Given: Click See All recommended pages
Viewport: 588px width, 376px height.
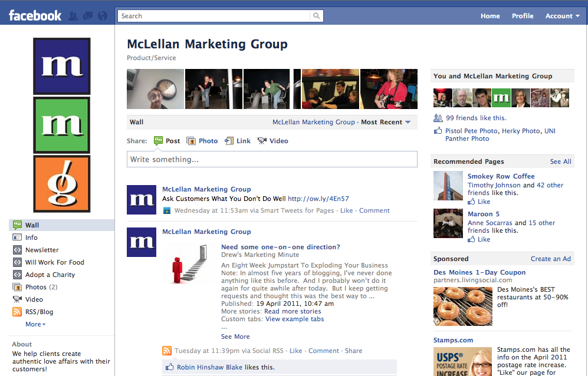Looking at the screenshot, I should coord(561,161).
